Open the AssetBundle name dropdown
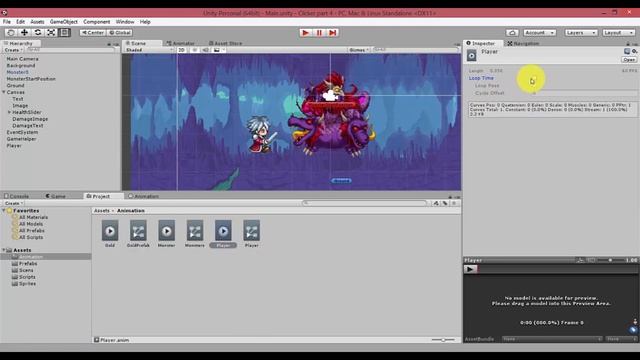 coord(551,339)
